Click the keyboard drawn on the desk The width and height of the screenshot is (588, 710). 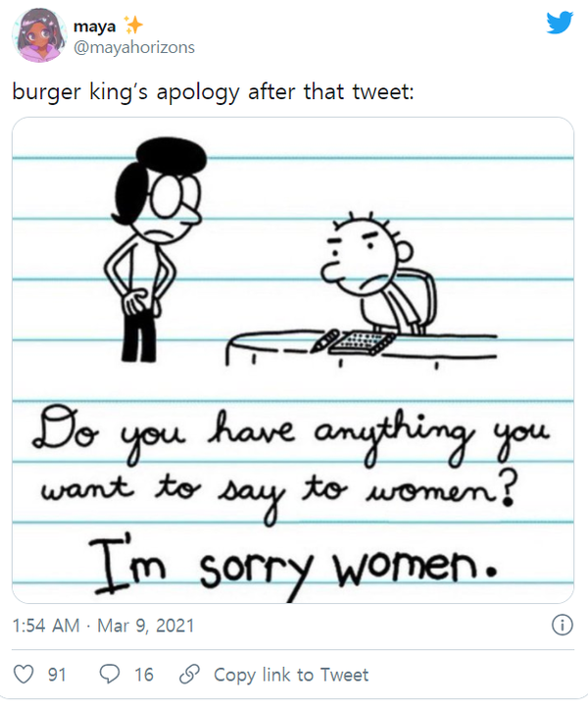point(364,341)
